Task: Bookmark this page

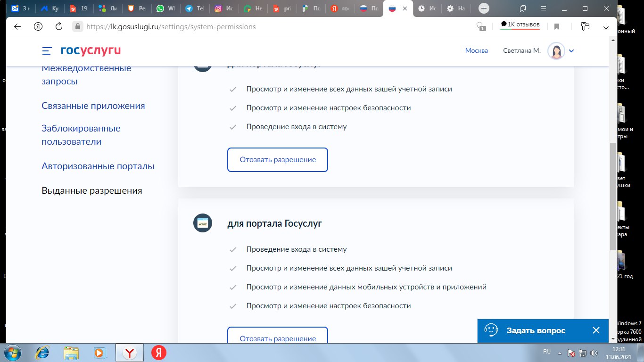Action: 557,27
